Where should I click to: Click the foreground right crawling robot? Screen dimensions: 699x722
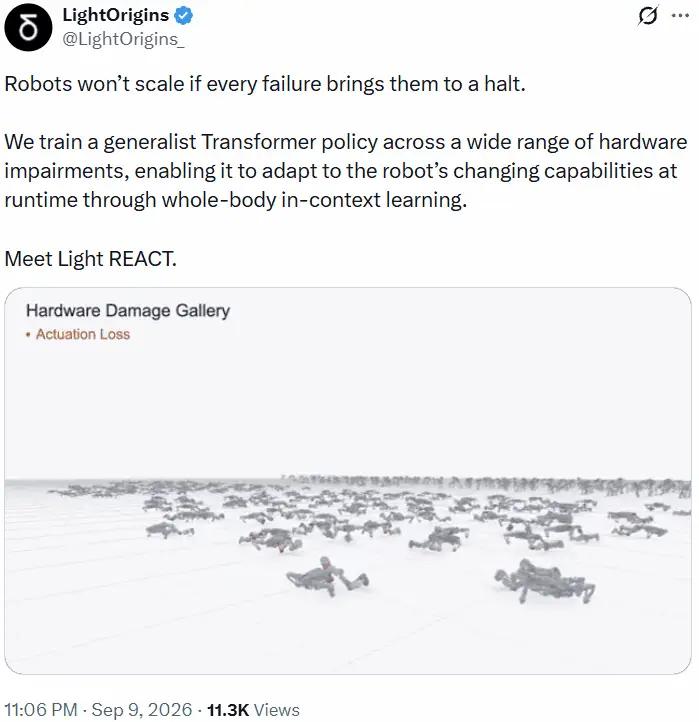(544, 581)
